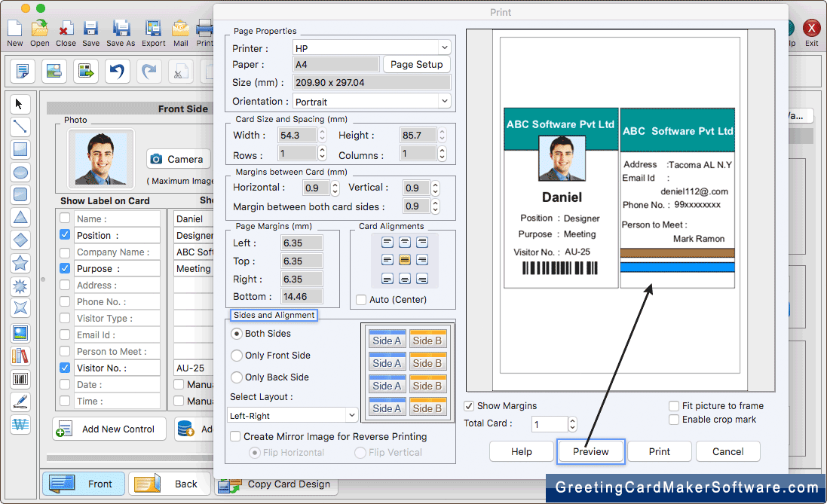
Task: Select the WordArt W tool
Action: pos(20,424)
